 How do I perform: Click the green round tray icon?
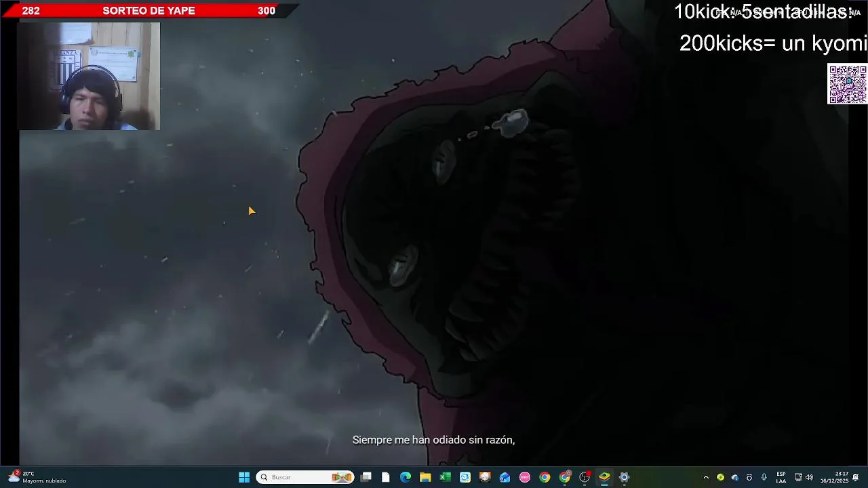click(720, 477)
